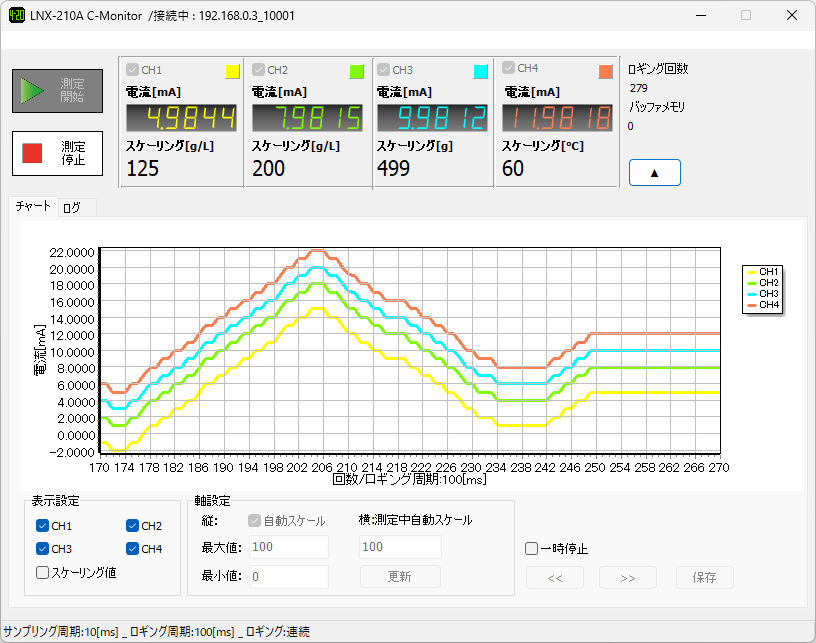Viewport: 816px width, 643px height.
Task: Click the 保存 save button
Action: [x=707, y=577]
